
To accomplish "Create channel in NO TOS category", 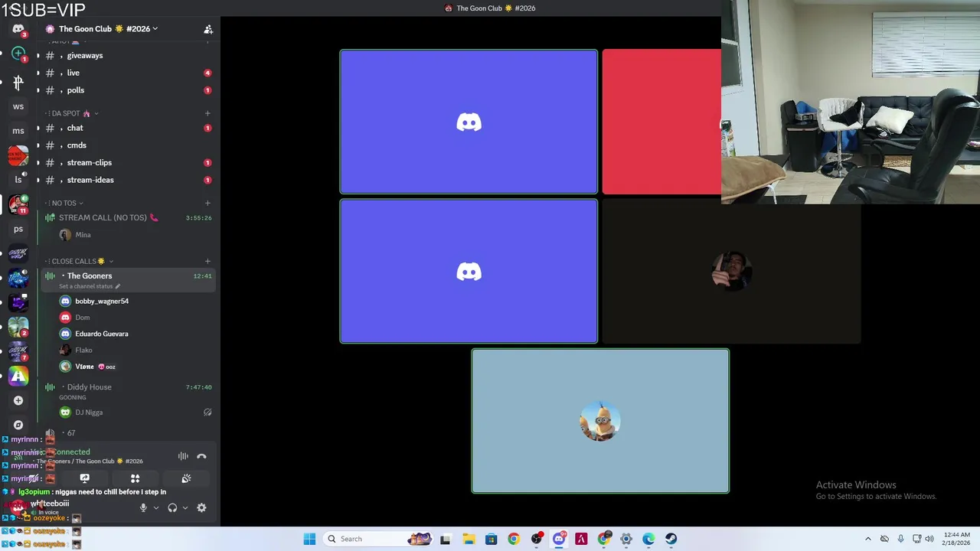I will tap(207, 203).
